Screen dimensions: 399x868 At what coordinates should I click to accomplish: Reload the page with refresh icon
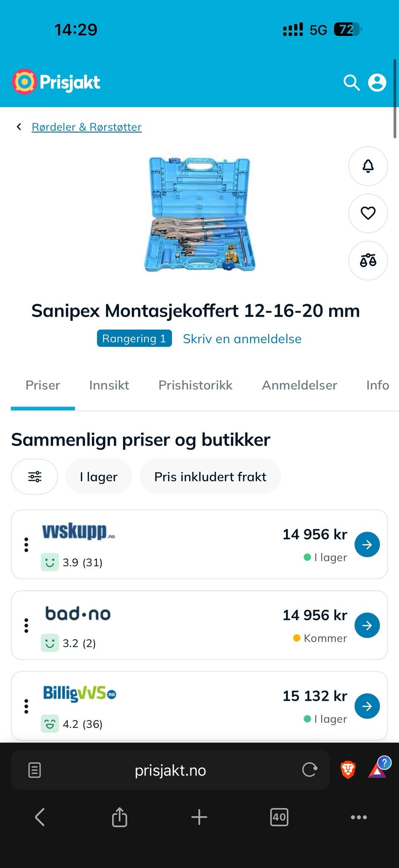coord(310,770)
